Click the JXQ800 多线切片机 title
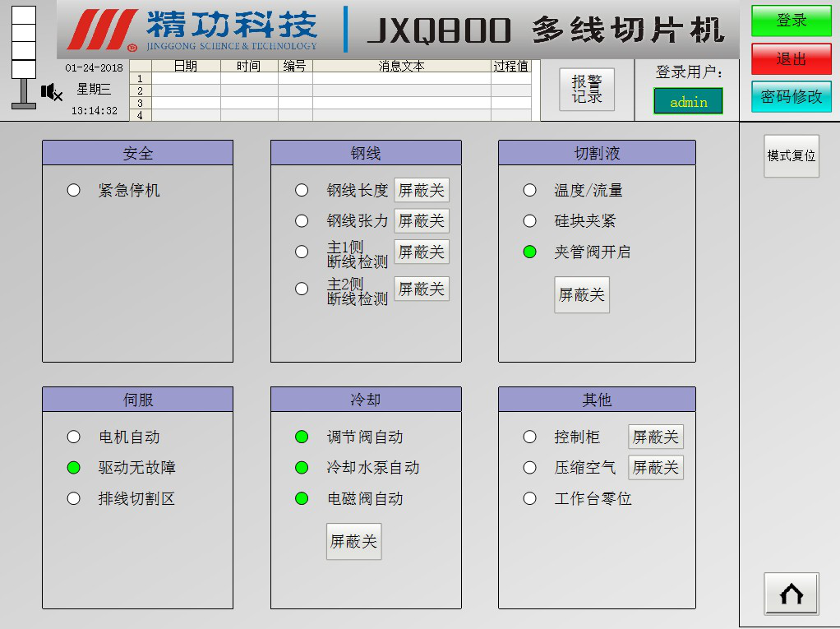Viewport: 840px width, 629px height. 546,30
